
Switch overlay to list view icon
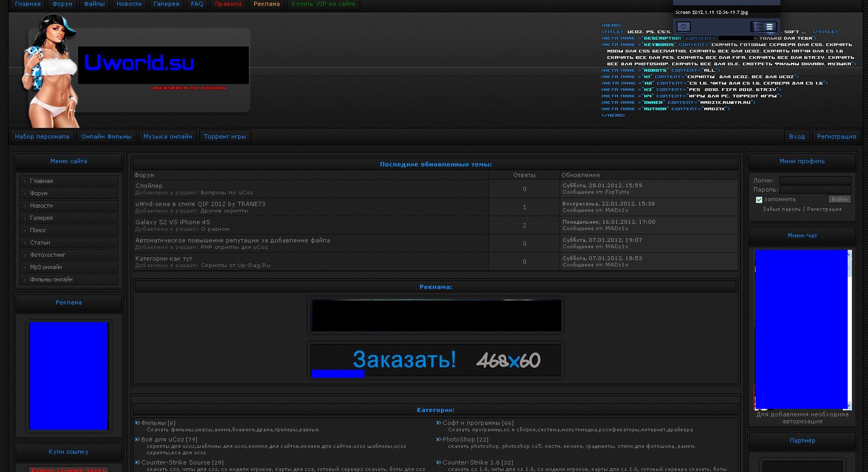coord(770,27)
